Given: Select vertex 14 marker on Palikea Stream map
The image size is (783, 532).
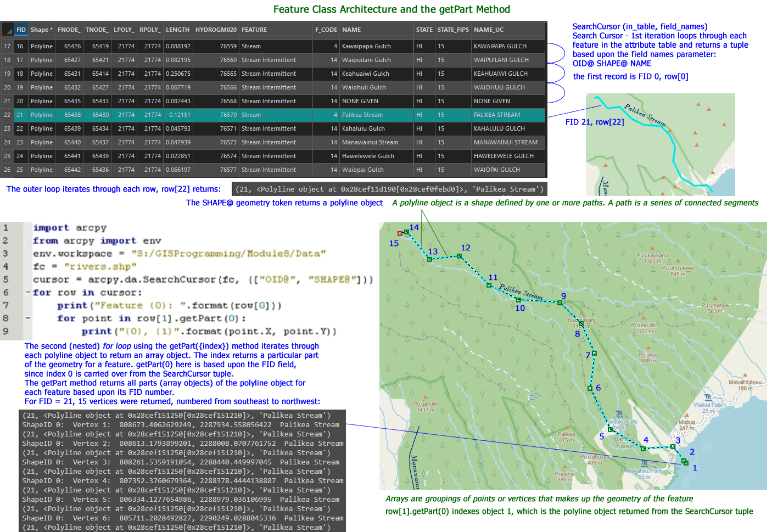Looking at the screenshot, I should click(406, 232).
